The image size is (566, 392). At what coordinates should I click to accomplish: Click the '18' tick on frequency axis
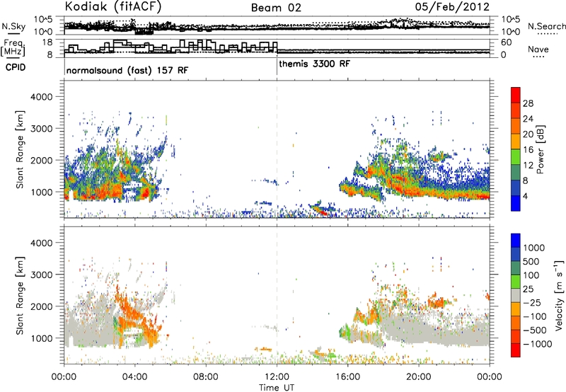tap(47, 42)
